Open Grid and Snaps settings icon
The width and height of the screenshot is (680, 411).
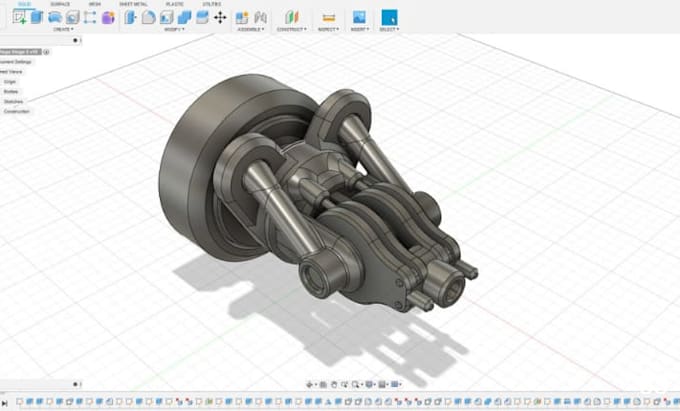[382, 384]
